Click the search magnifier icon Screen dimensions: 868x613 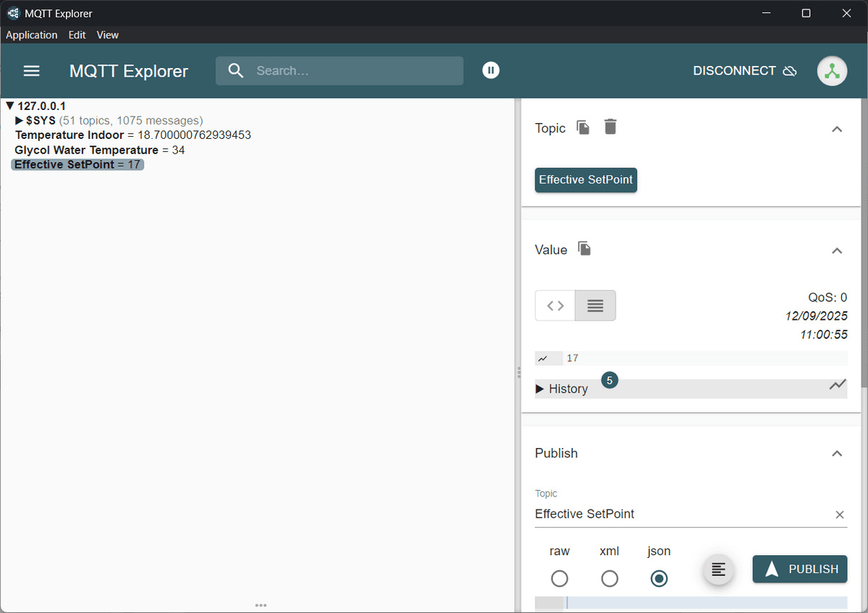click(x=236, y=71)
